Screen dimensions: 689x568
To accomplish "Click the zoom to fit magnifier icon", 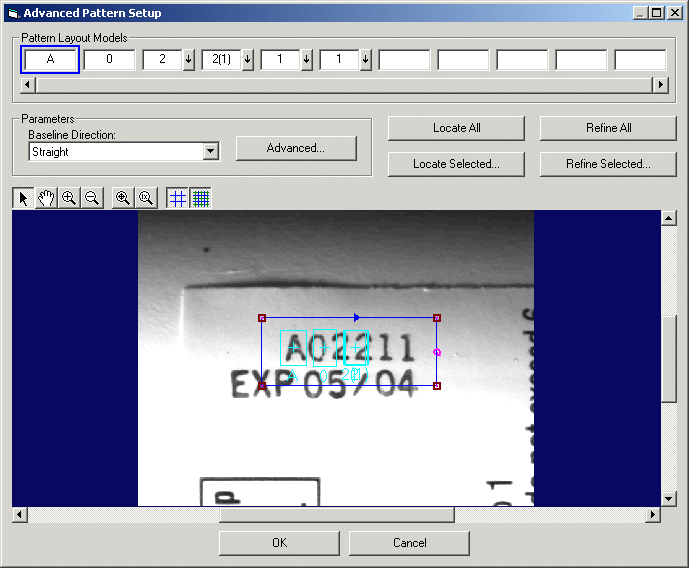I will click(x=123, y=198).
